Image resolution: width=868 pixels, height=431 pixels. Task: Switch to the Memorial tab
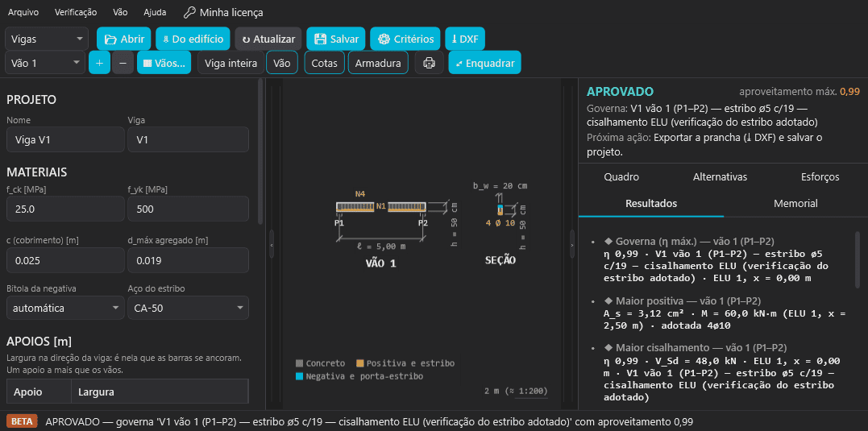coord(795,204)
